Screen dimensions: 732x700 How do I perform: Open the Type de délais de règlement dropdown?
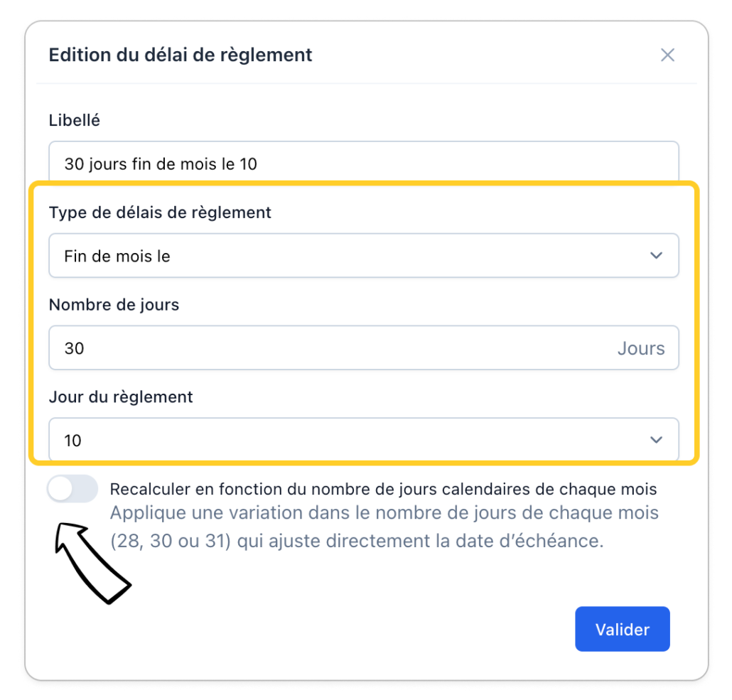(363, 256)
